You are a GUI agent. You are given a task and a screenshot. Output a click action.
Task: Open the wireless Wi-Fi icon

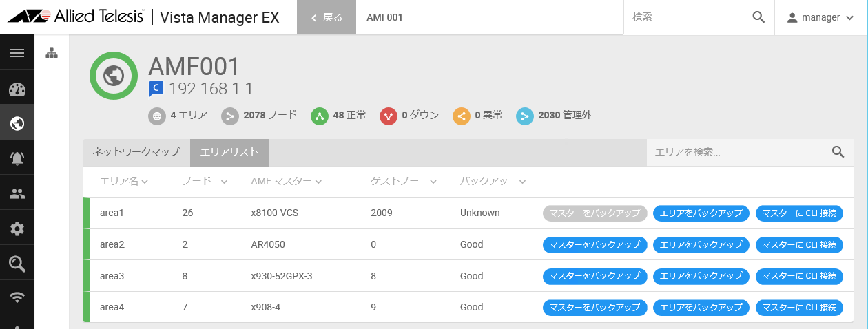(x=17, y=298)
